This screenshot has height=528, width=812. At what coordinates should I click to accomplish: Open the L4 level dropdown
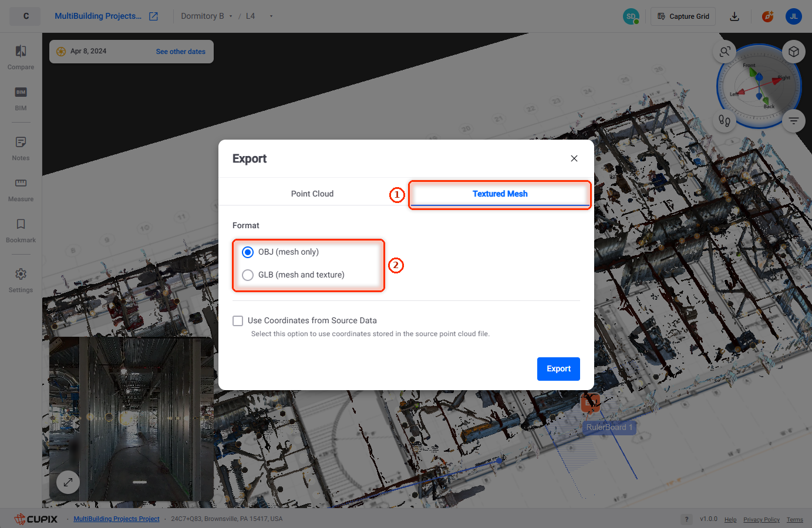point(260,16)
